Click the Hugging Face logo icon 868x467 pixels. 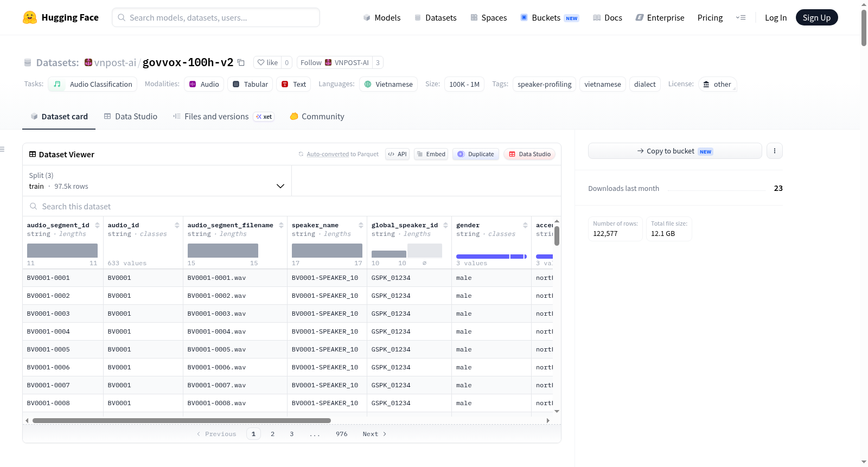(30, 17)
